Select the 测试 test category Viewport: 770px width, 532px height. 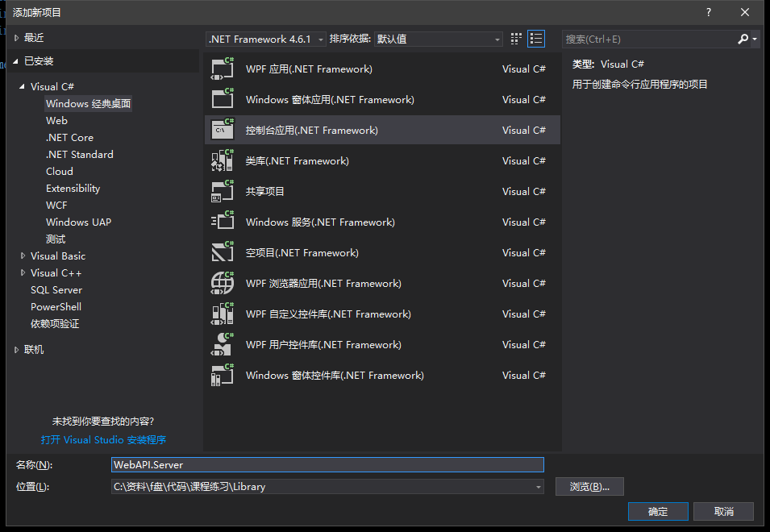tap(56, 239)
